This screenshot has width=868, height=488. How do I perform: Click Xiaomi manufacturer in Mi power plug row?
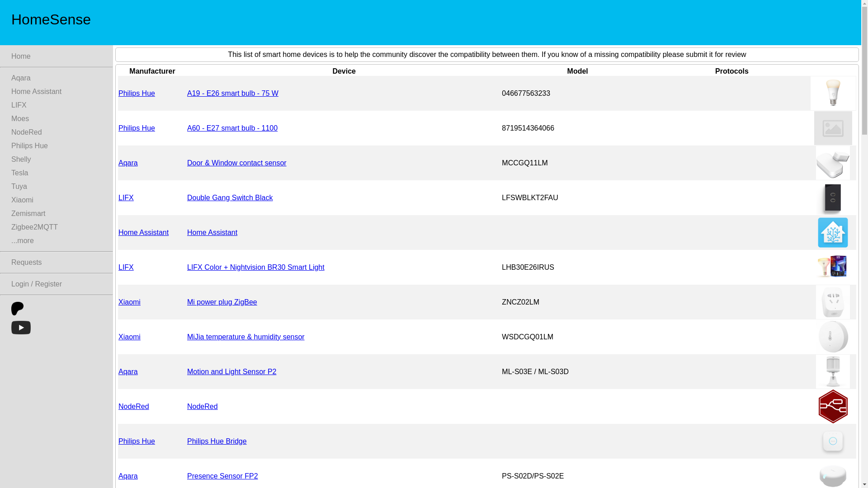coord(129,302)
